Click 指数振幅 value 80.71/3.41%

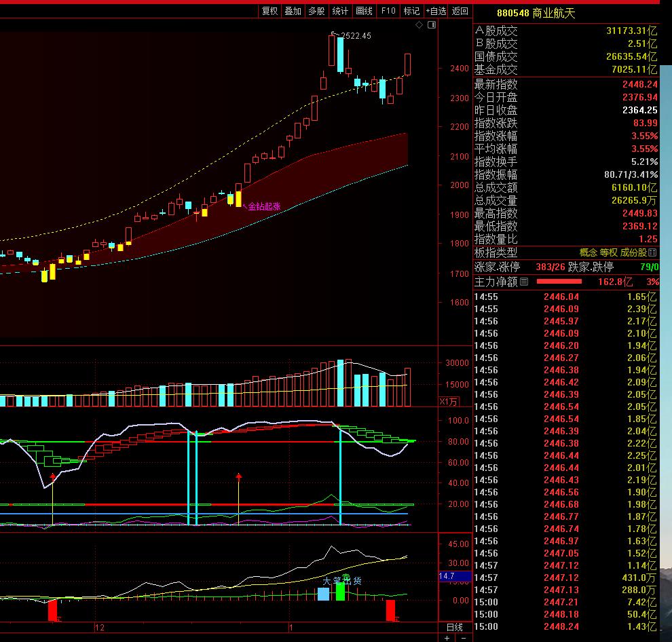pyautogui.click(x=631, y=174)
